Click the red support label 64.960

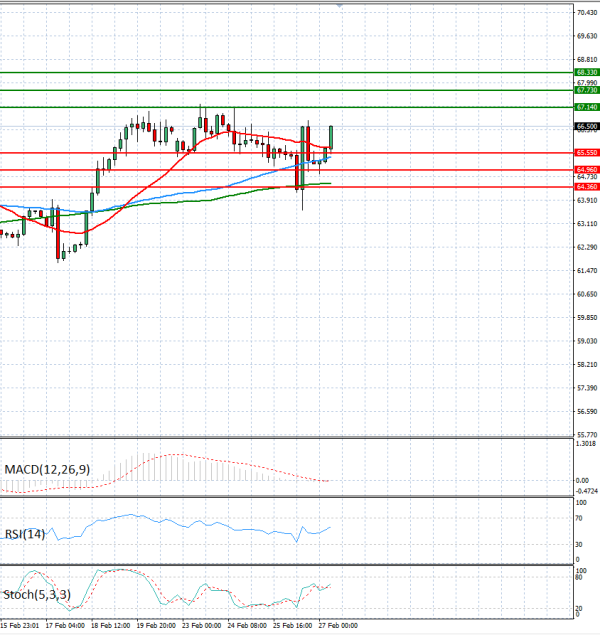[x=586, y=170]
